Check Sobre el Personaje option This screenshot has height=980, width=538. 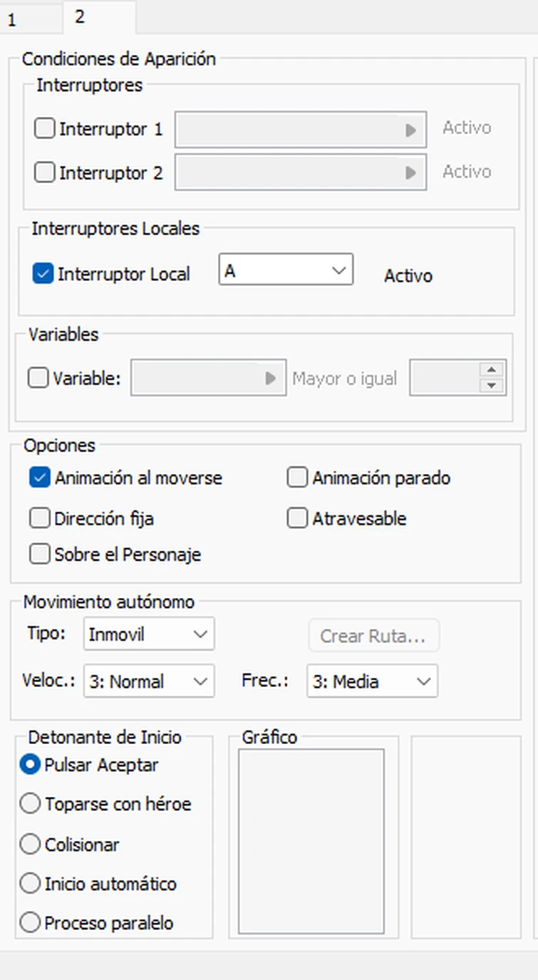[x=40, y=554]
